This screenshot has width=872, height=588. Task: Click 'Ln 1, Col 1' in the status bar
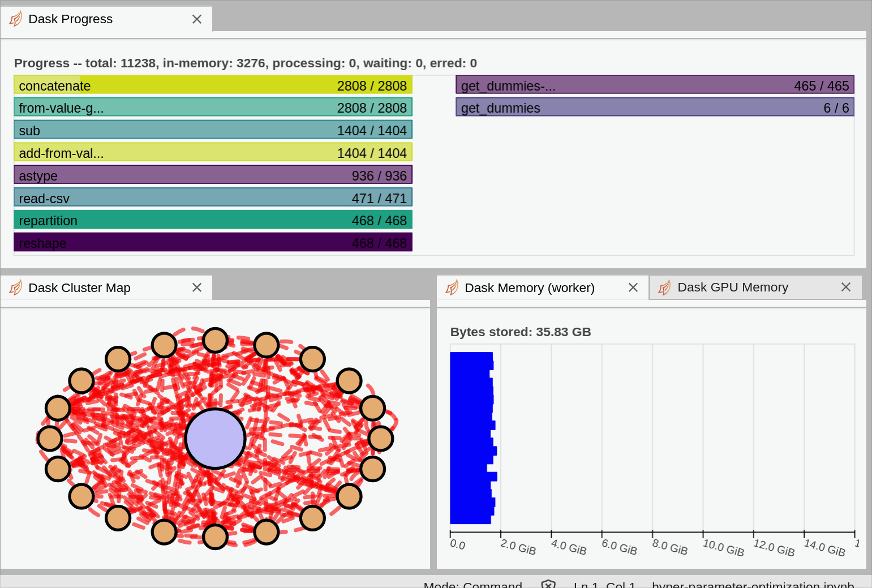pyautogui.click(x=604, y=584)
